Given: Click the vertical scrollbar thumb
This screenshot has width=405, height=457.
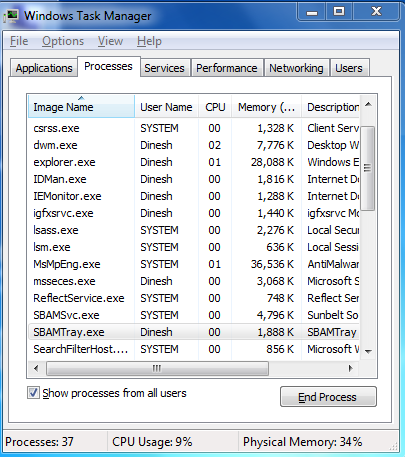Looking at the screenshot, I should coord(368,168).
